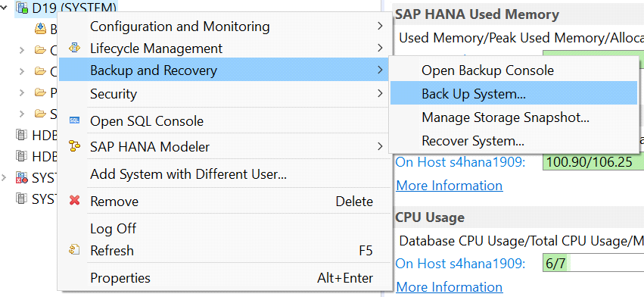Click the 100.90/106.25 memory usage bar
Screen dimensions: 644x297
click(593, 162)
